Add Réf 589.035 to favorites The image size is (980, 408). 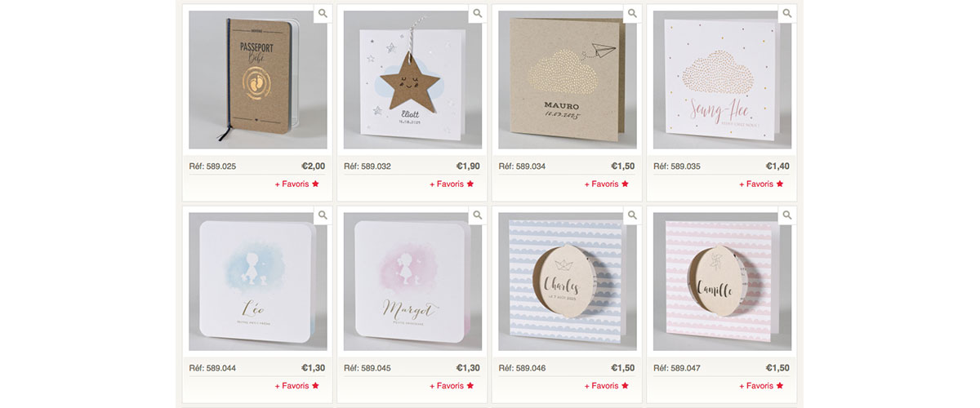pos(762,184)
